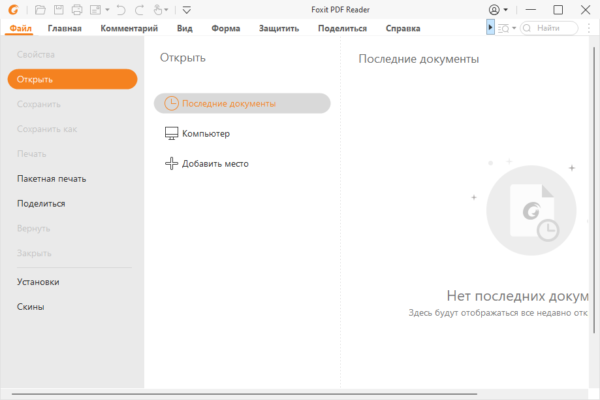Open Скины in the sidebar
The image size is (600, 400).
click(x=30, y=307)
